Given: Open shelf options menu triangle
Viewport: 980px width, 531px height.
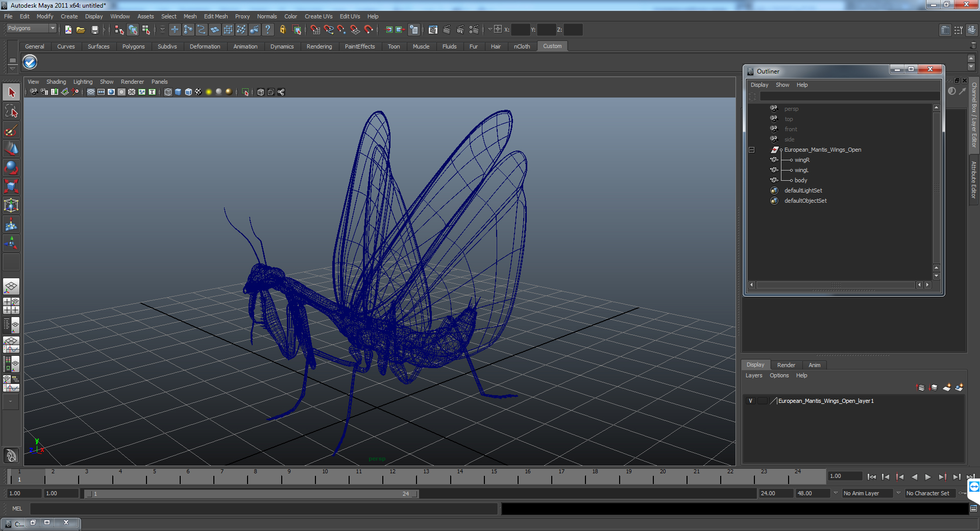Looking at the screenshot, I should tap(12, 68).
